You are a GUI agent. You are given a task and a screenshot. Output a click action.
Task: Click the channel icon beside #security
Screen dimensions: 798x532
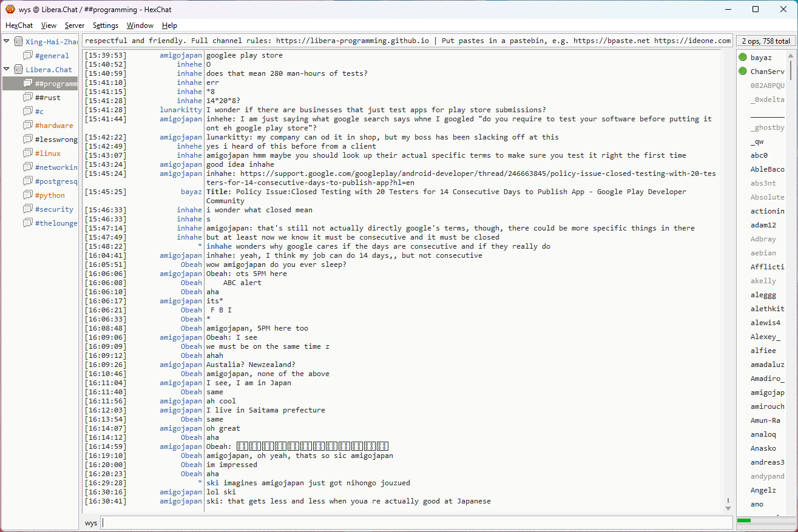(x=27, y=209)
